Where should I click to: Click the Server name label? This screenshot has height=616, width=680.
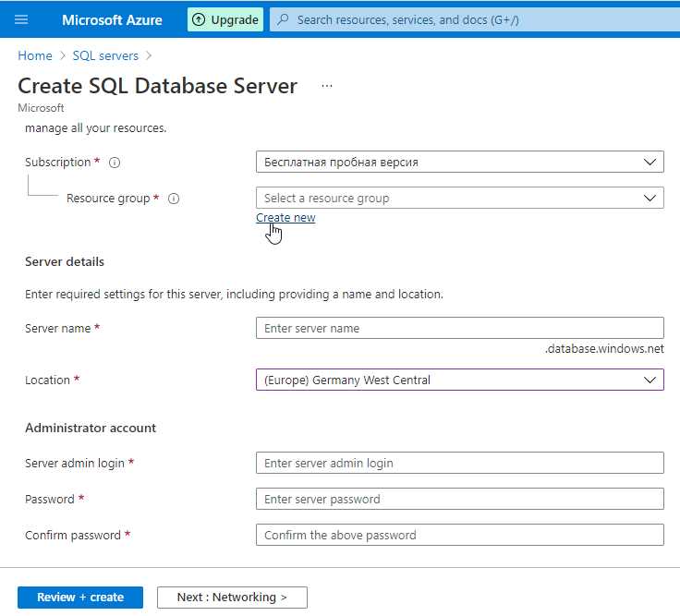tap(57, 328)
